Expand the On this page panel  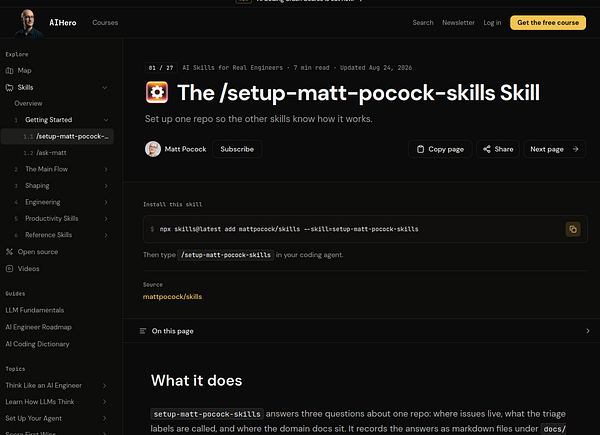click(588, 331)
